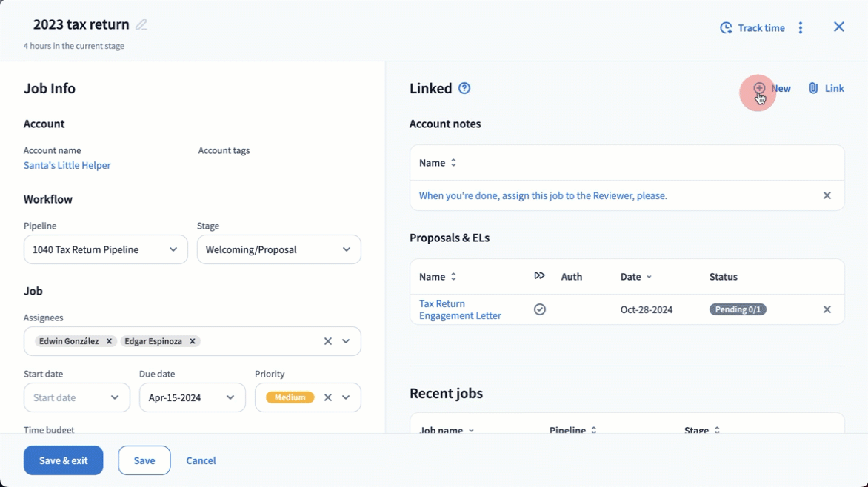Screen dimensions: 868x487
Task: Open the Tax Return Engagement Letter link
Action: coord(460,309)
